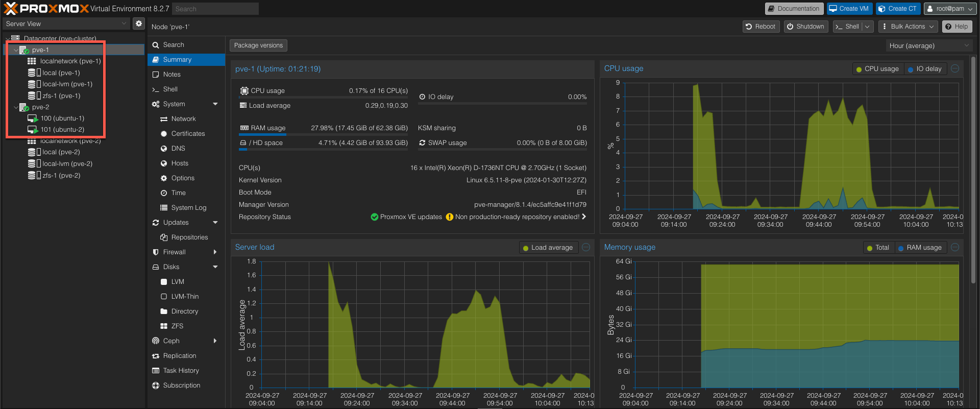The image size is (980, 409).
Task: Collapse the Datacenter tree node
Action: point(7,38)
